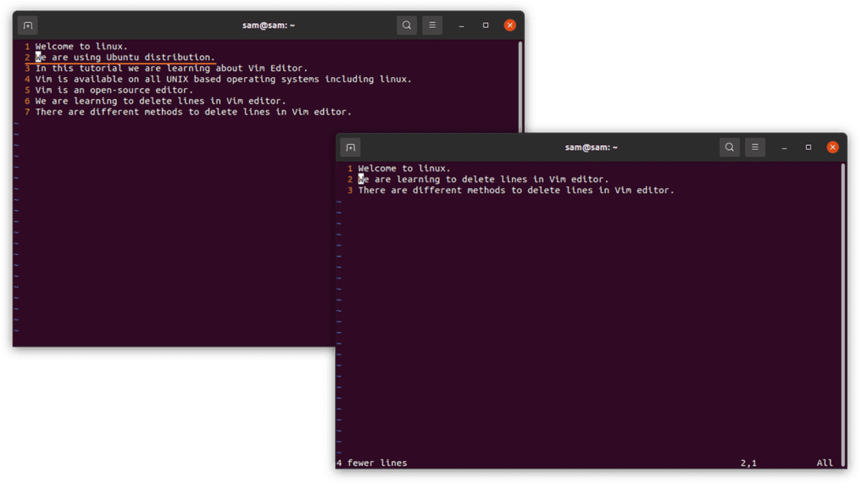868x488 pixels.
Task: Click the New Tab icon on the back terminal
Action: point(27,25)
